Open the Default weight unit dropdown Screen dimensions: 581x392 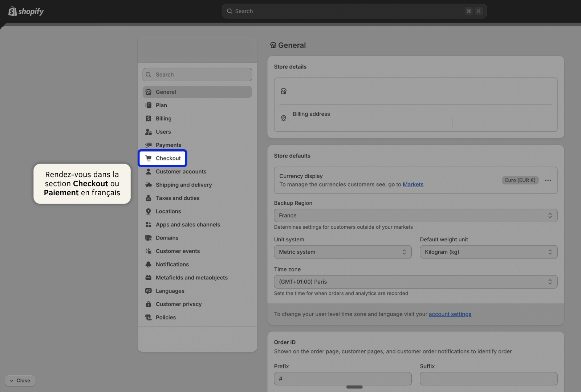pyautogui.click(x=488, y=252)
